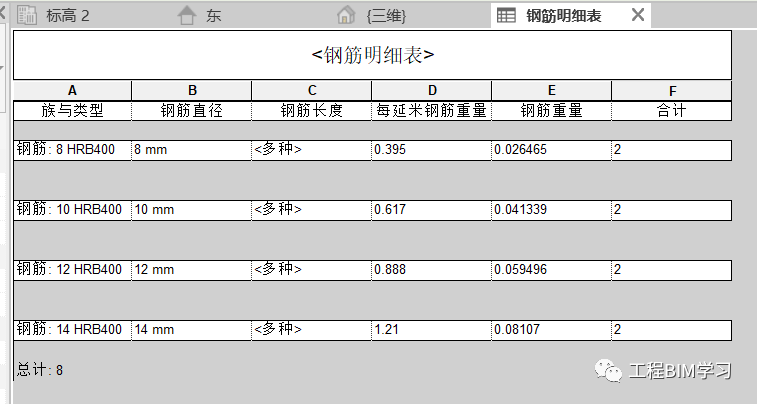Screen dimensions: 757x404
Task: Select cell 钢筋: 12 HRB400
Action: [72, 270]
